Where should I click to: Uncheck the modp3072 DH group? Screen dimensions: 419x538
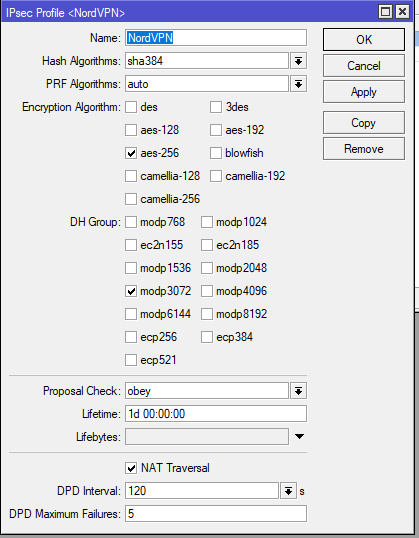tap(131, 291)
